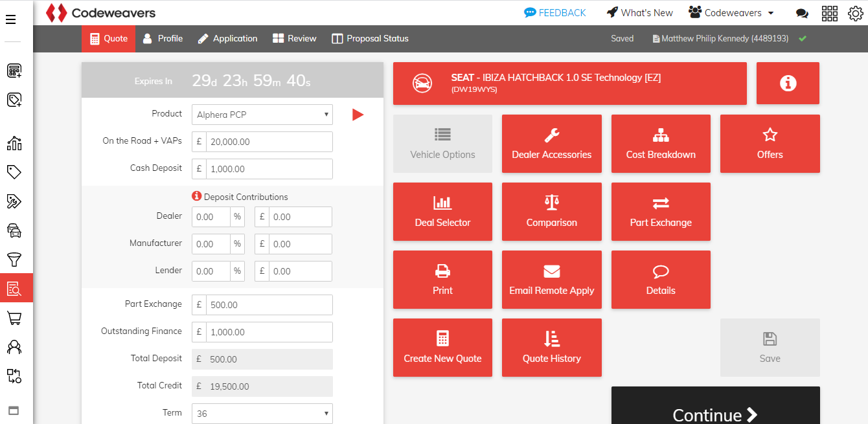Viewport: 868px width, 424px height.
Task: Click the Dealer contribution percent field
Action: (211, 217)
